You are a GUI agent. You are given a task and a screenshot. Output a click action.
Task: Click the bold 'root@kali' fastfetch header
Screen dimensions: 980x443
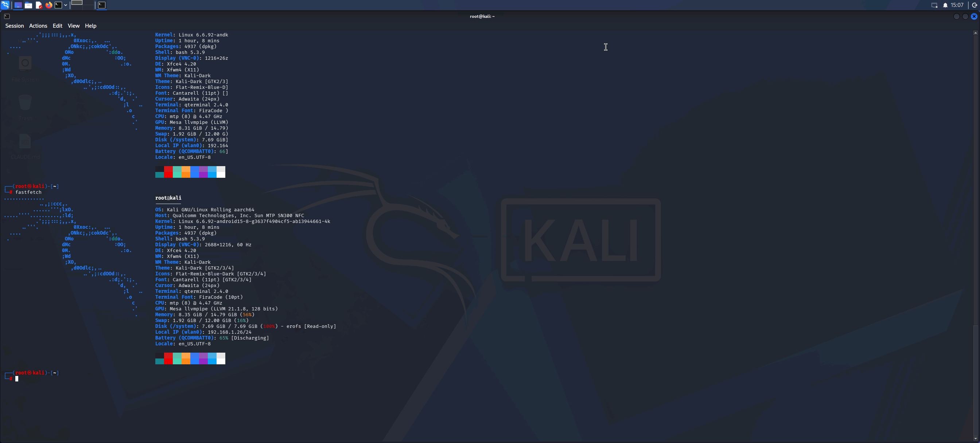click(168, 198)
